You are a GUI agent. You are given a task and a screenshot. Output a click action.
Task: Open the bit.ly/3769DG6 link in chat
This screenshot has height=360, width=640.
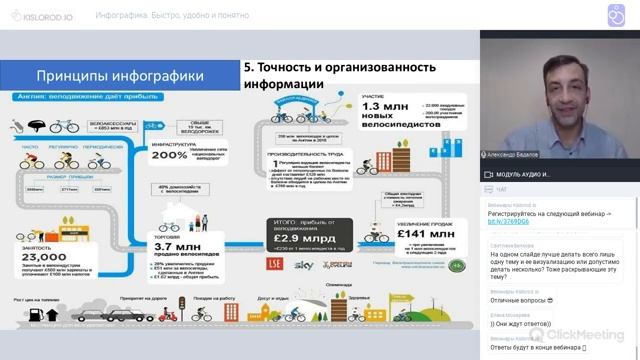coord(508,222)
